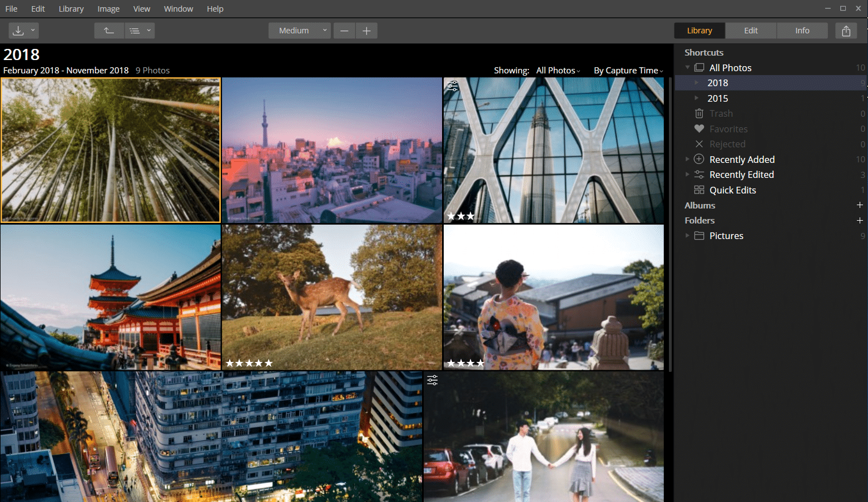
Task: Switch to the Edit tab
Action: (x=751, y=31)
